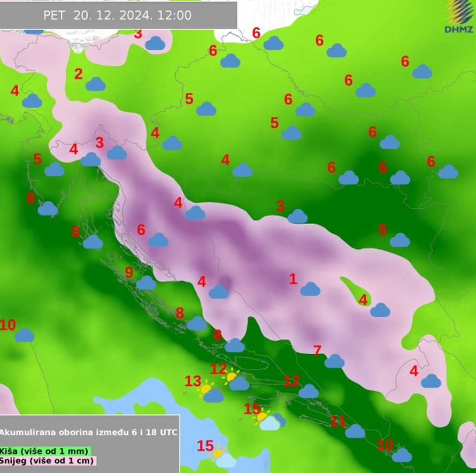Click the red temperature number 13
Screen dimensions: 476x473
pyautogui.click(x=193, y=382)
